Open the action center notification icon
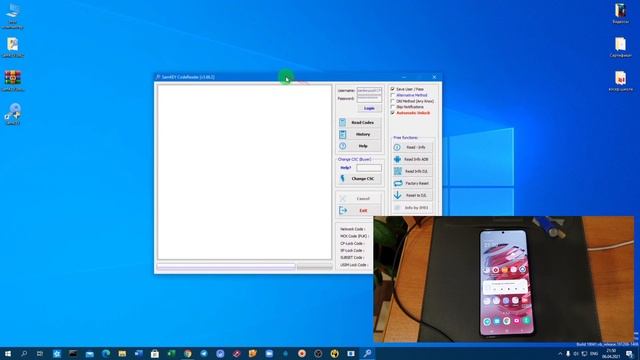The width and height of the screenshot is (640, 360). [630, 354]
